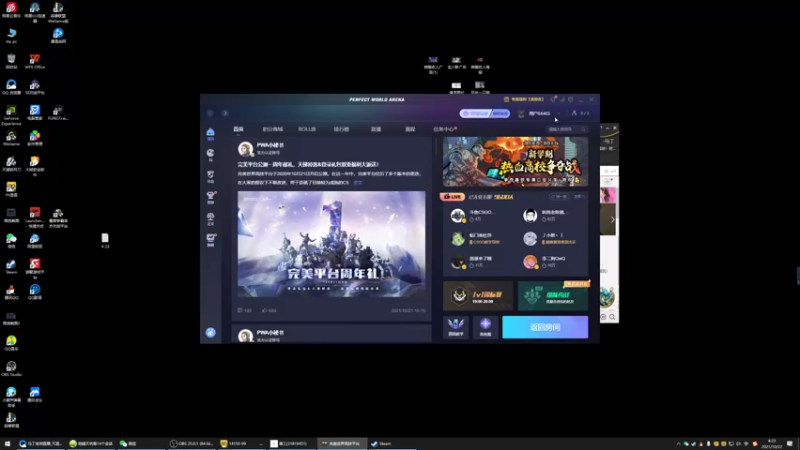Click the notification bell icon in title bar

click(553, 99)
